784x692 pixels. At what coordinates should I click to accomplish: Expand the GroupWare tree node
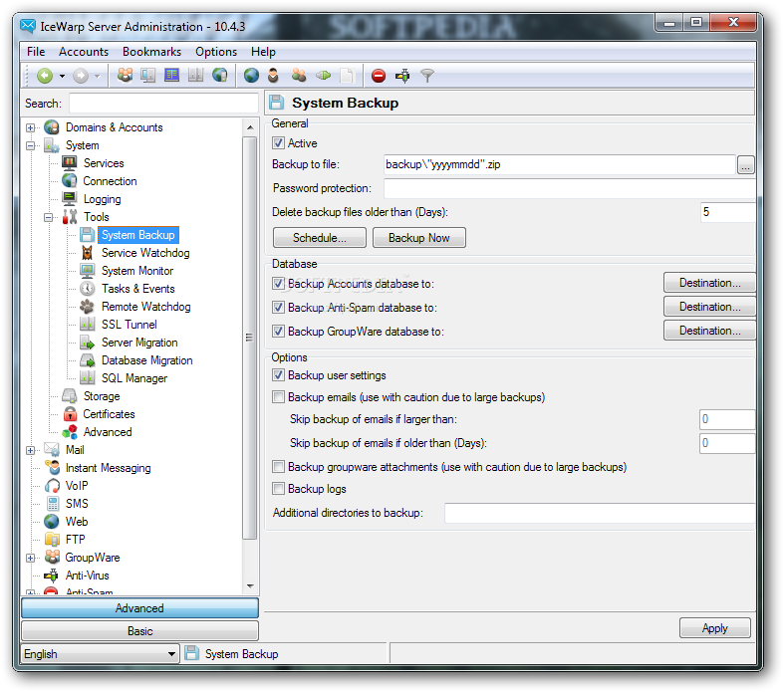click(x=31, y=558)
